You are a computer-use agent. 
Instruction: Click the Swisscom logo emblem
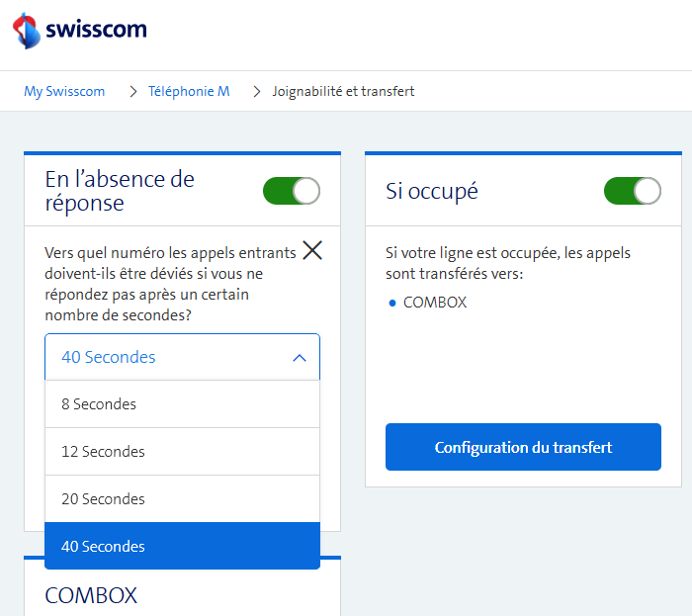(27, 30)
